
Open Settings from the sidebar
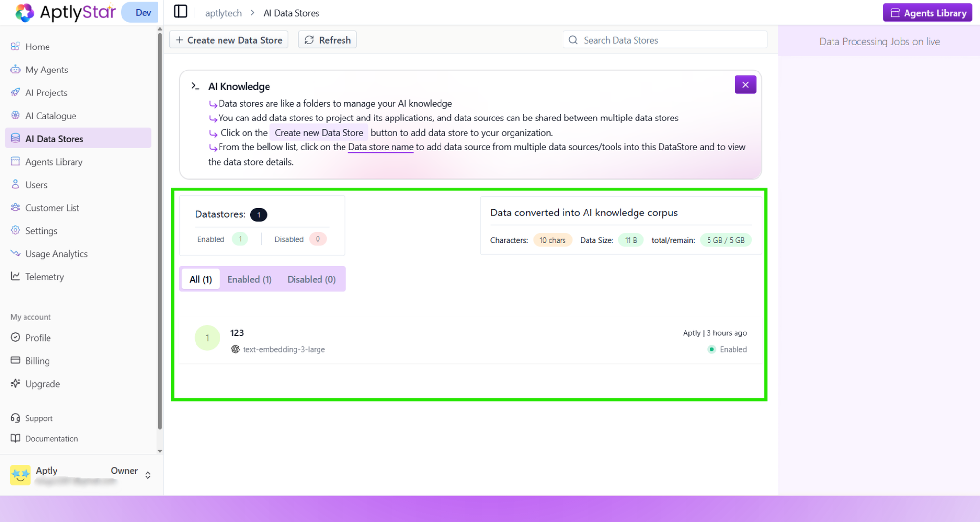coord(41,230)
